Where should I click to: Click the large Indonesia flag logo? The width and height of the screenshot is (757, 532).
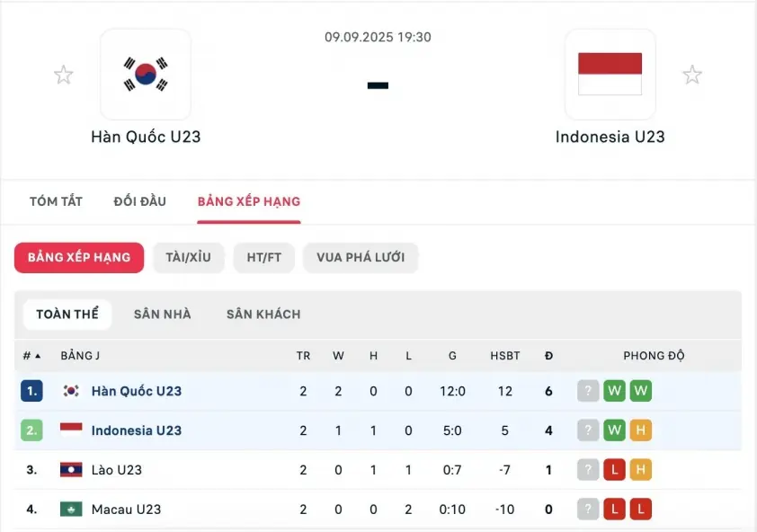click(x=610, y=74)
